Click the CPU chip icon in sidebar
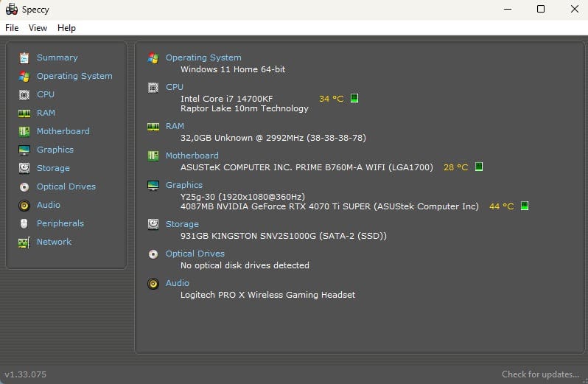This screenshot has height=384, width=588. pos(24,94)
